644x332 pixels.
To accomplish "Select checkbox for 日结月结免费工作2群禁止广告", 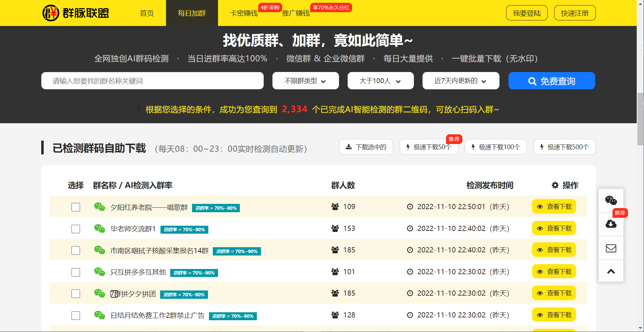I will 76,315.
